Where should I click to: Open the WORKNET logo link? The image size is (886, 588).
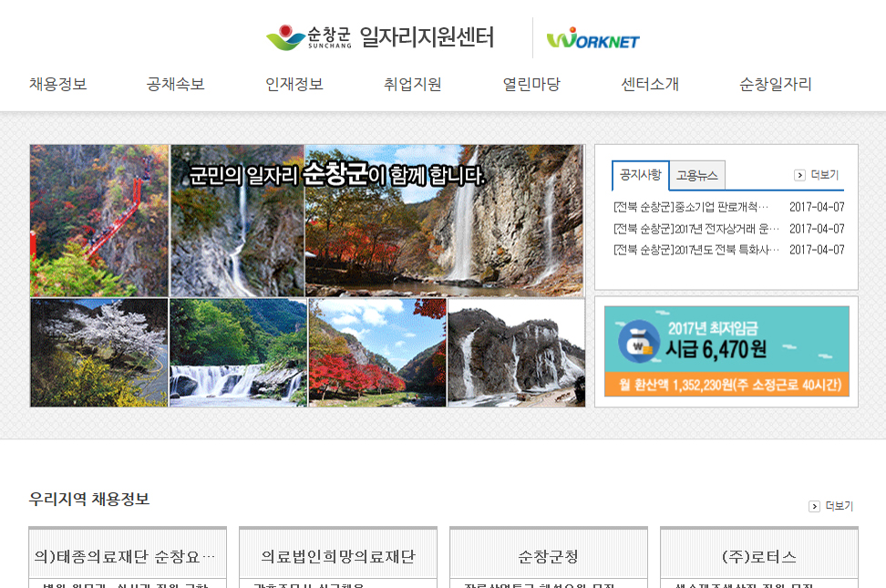tap(592, 39)
